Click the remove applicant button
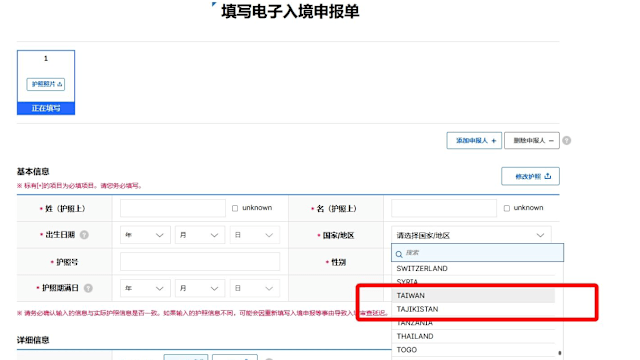Viewport: 640px width, 360px height. coord(532,140)
